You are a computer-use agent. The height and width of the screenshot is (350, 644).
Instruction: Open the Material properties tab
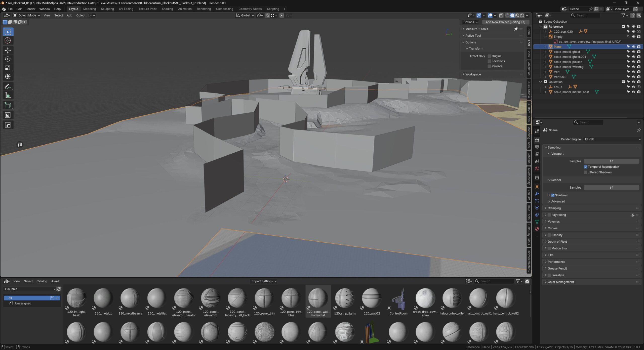pos(537,229)
